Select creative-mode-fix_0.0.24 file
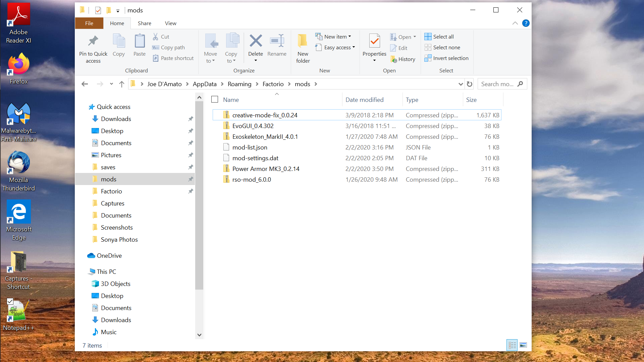 pos(357,115)
